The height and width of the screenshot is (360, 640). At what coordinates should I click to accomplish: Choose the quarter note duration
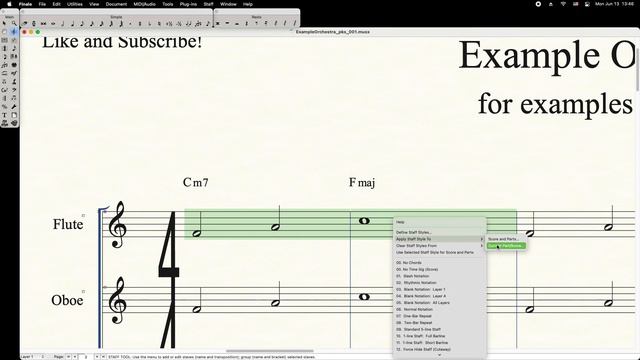click(72, 24)
